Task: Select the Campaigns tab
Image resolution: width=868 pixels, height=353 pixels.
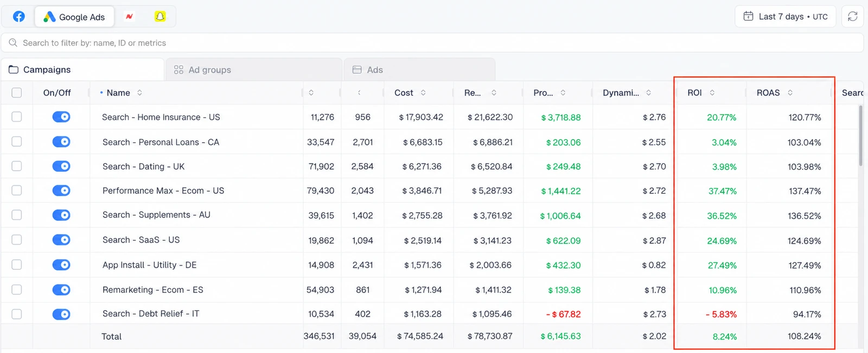Action: [82, 70]
